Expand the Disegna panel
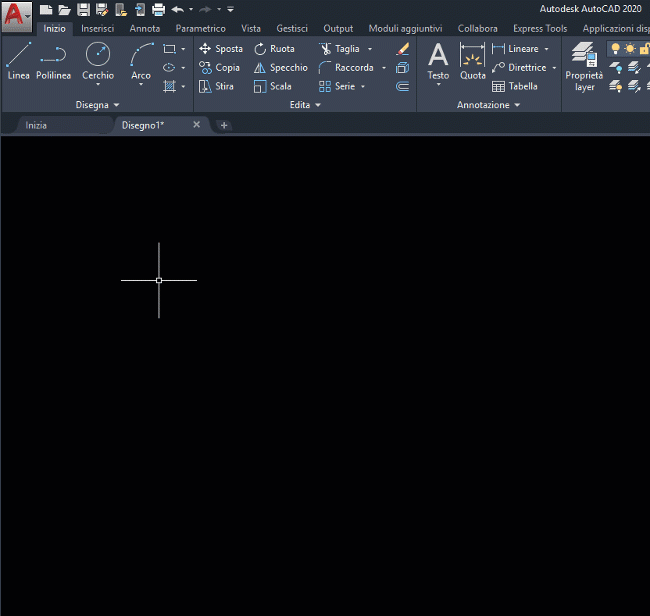 pos(97,105)
